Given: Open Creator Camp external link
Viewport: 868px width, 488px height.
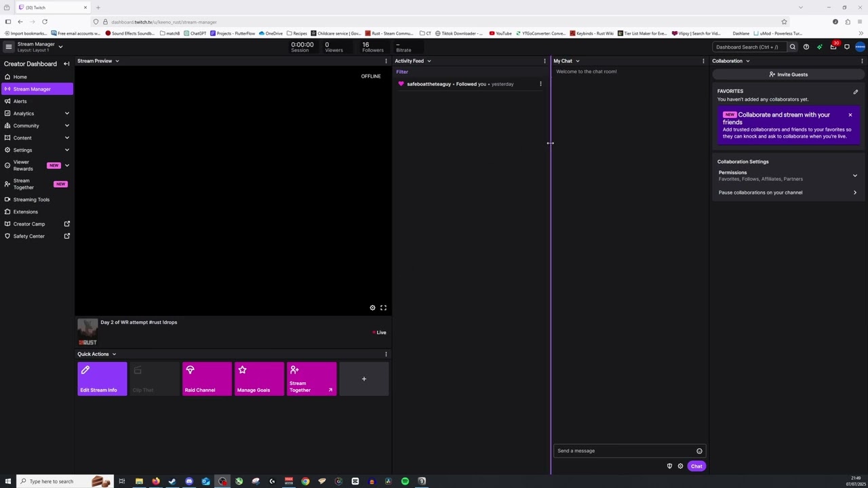Looking at the screenshot, I should [x=37, y=224].
